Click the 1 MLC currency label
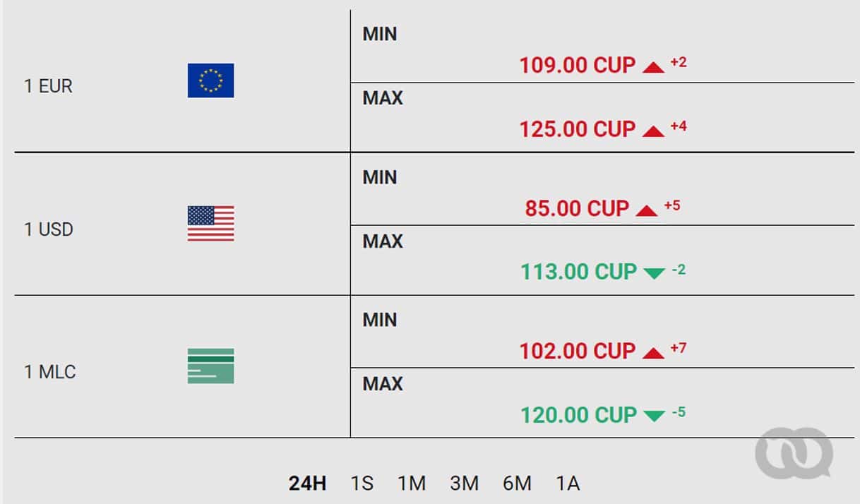This screenshot has height=504, width=860. coord(50,372)
